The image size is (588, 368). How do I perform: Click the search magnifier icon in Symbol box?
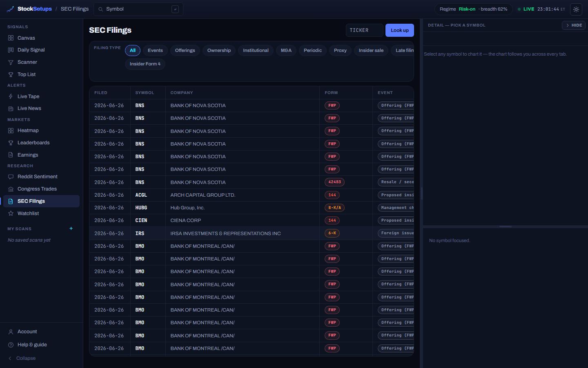(x=100, y=9)
